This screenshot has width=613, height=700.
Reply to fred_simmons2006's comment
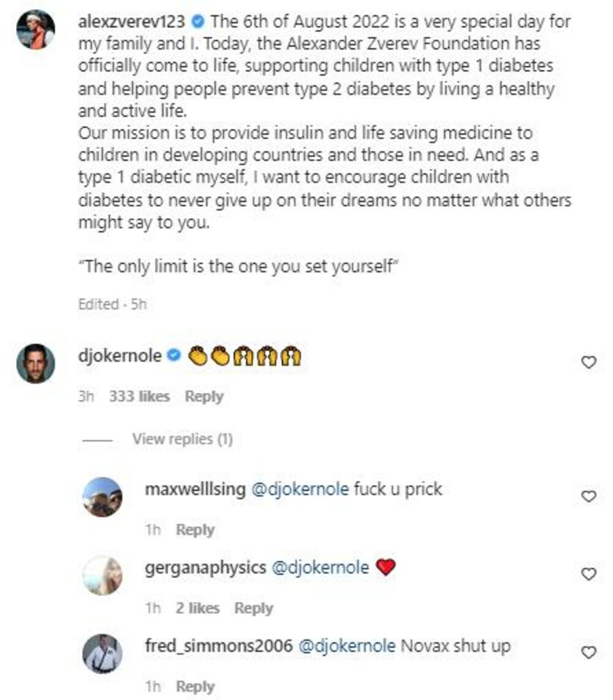(x=194, y=687)
